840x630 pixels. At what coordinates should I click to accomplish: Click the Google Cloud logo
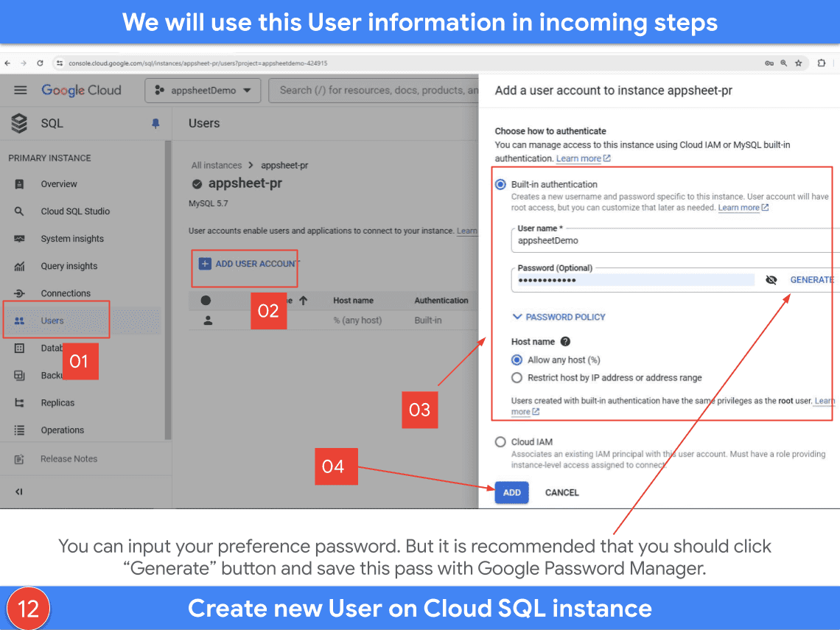click(x=81, y=90)
